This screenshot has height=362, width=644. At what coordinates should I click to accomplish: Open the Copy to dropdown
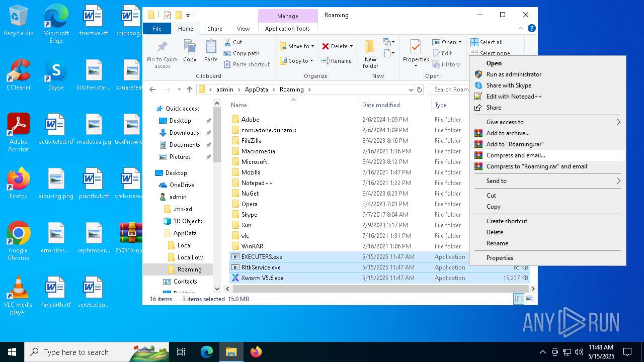pos(297,61)
